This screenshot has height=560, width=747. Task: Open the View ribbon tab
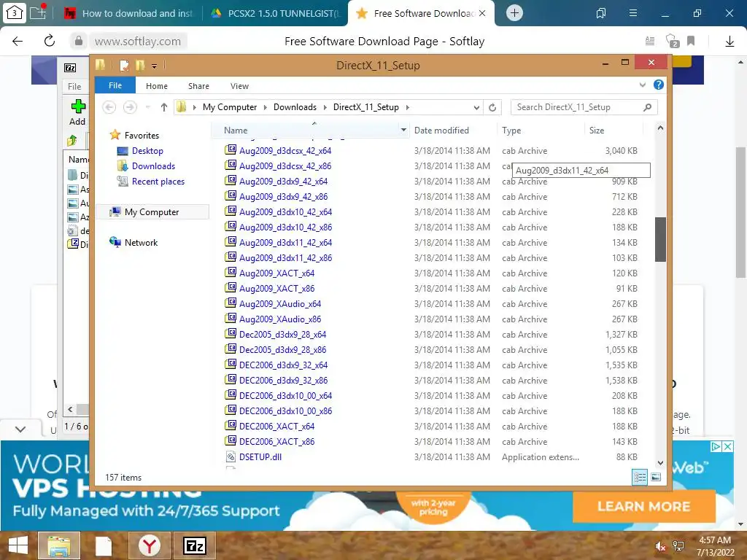239,86
